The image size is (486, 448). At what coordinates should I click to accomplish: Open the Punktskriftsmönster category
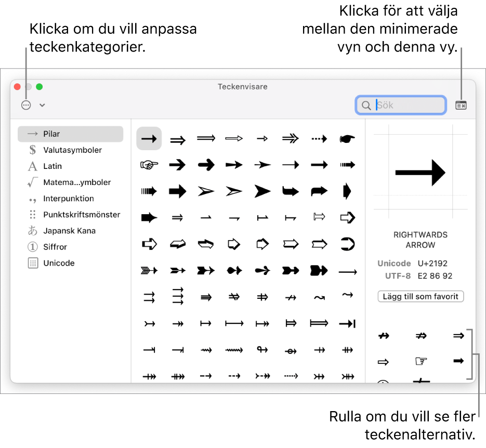[70, 215]
